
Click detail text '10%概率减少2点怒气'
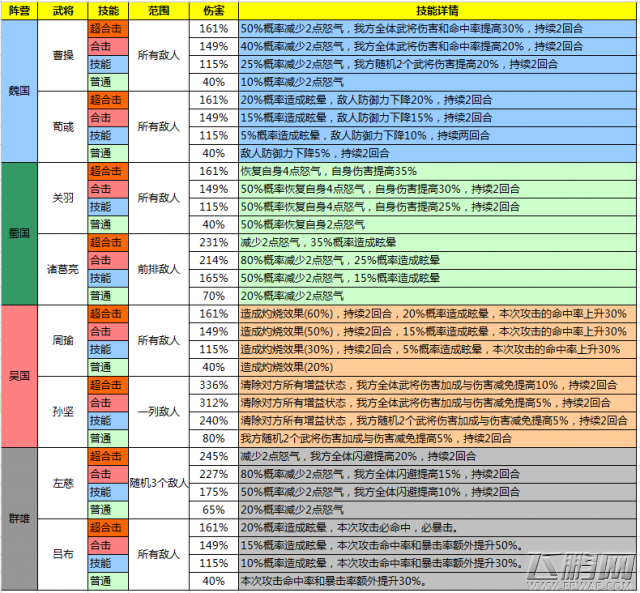(x=292, y=82)
